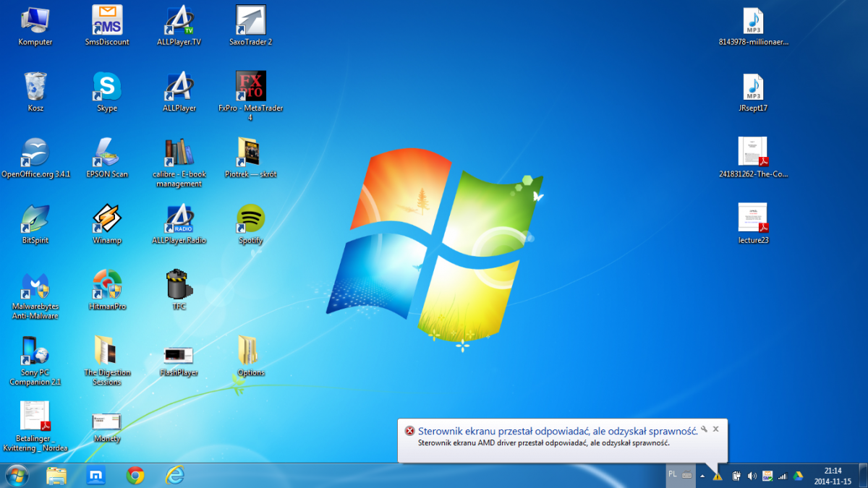The width and height of the screenshot is (868, 488).
Task: Launch Skype from the desktop
Action: coord(107,92)
